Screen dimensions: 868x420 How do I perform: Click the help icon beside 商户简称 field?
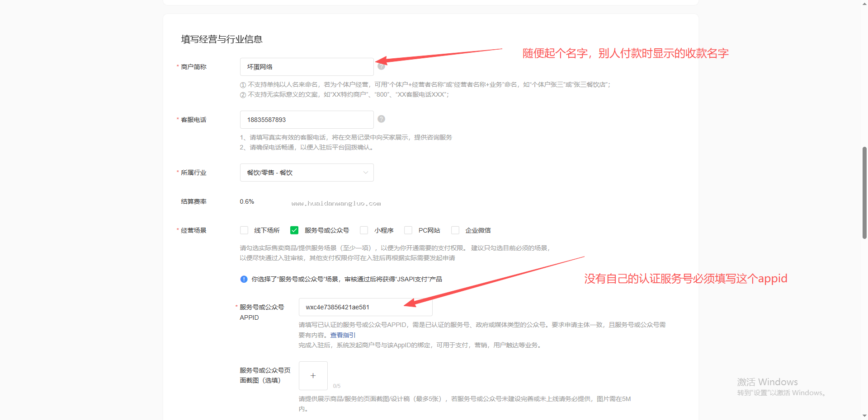[381, 66]
